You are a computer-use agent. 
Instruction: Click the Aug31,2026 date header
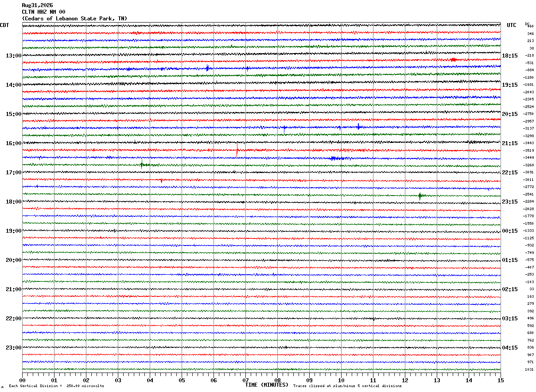[37, 5]
